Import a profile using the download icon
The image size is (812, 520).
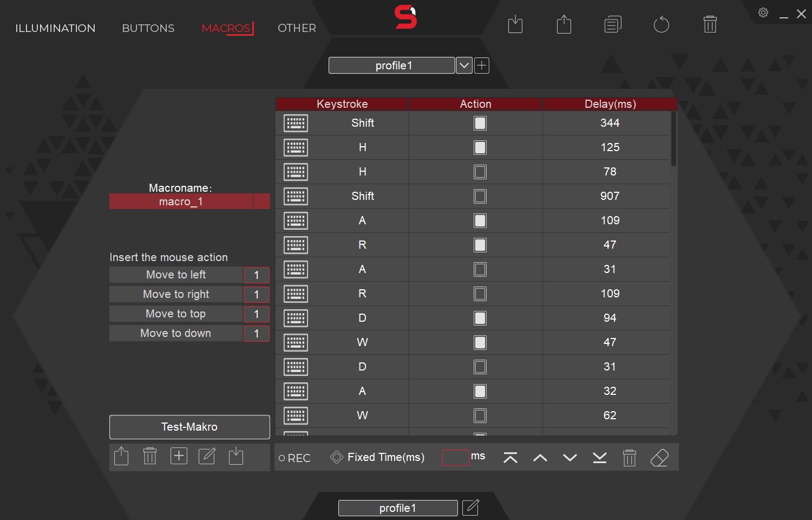click(515, 24)
